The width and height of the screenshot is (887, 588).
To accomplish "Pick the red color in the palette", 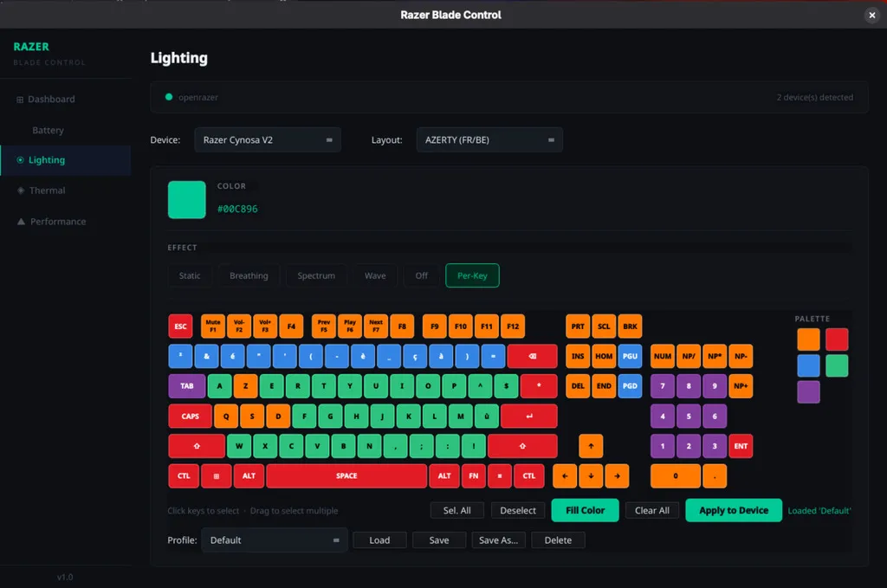I will (x=837, y=339).
